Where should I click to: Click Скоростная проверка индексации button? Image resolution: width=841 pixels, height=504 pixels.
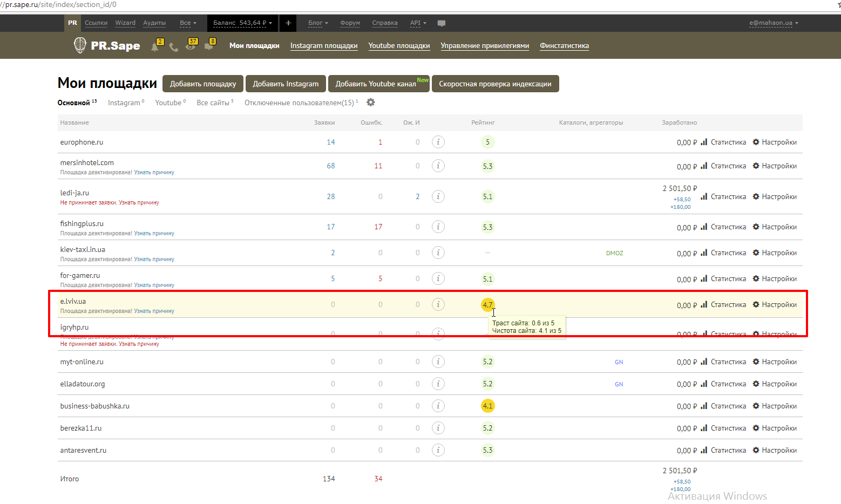click(495, 84)
